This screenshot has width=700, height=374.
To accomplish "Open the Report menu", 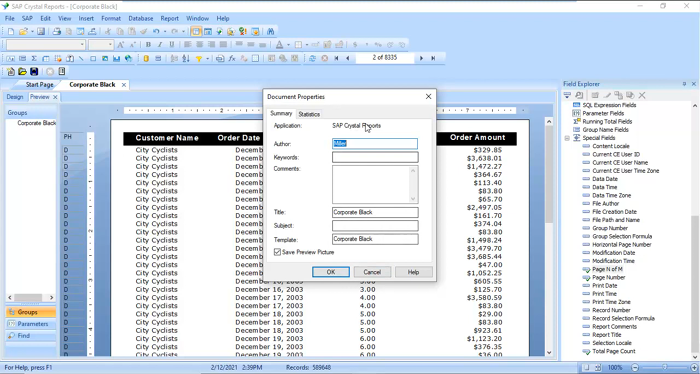I will [170, 18].
